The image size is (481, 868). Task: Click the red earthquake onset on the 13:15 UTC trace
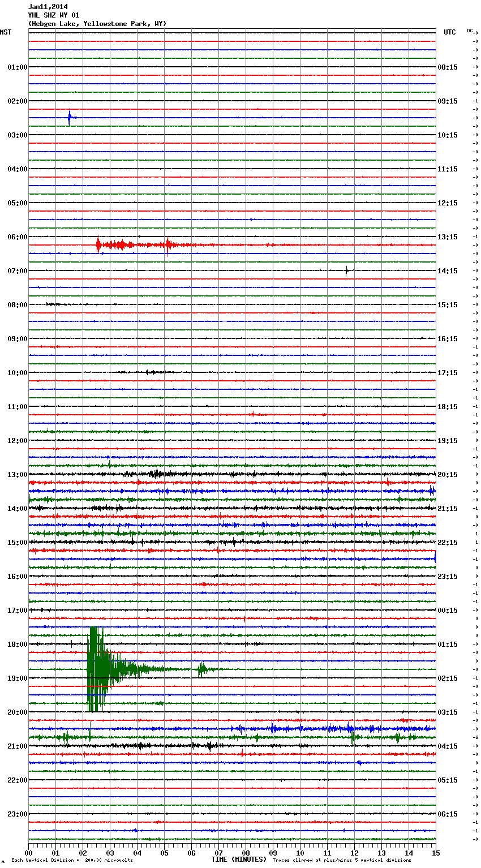(98, 245)
